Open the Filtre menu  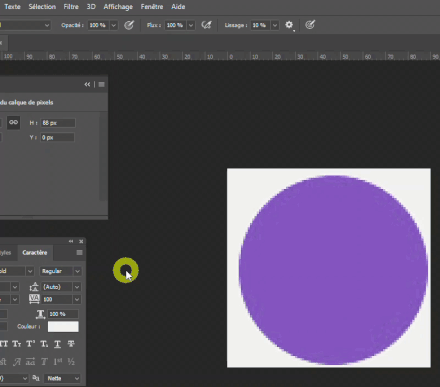(71, 7)
